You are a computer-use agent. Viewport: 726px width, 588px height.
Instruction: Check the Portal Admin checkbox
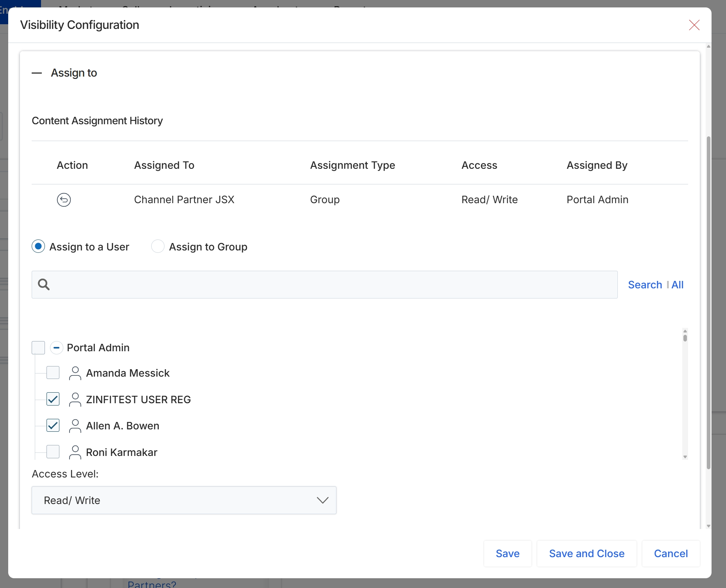click(38, 348)
